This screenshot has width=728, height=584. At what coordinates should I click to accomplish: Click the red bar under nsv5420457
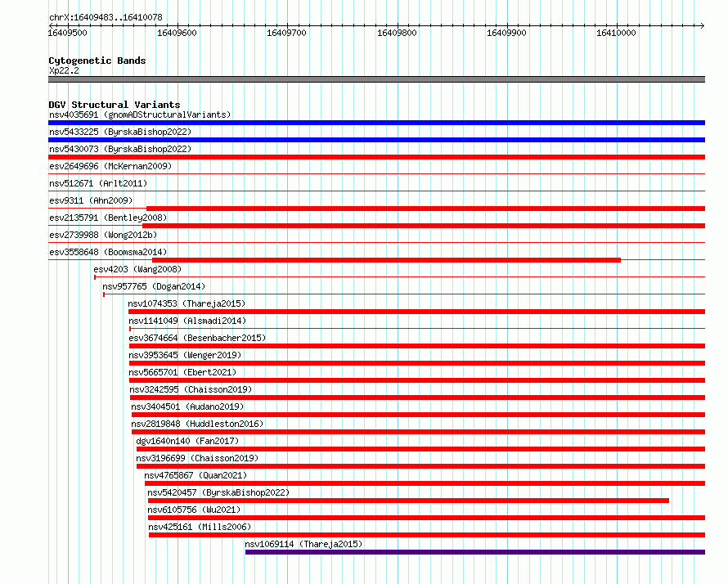408,501
